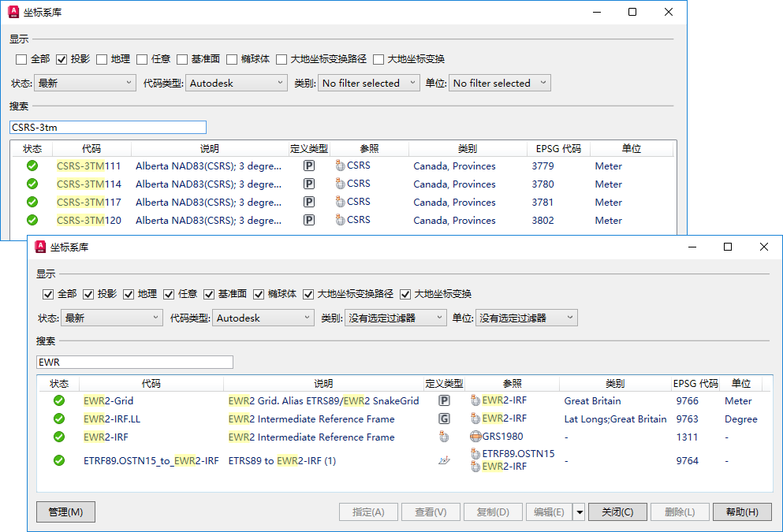
Task: Click the green status icon for CSRS-3TM114
Action: pyautogui.click(x=32, y=184)
